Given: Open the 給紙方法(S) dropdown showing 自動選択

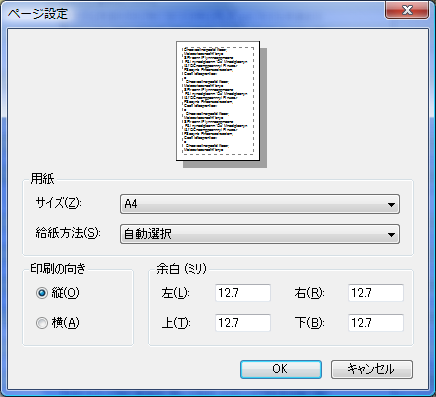Looking at the screenshot, I should 260,234.
